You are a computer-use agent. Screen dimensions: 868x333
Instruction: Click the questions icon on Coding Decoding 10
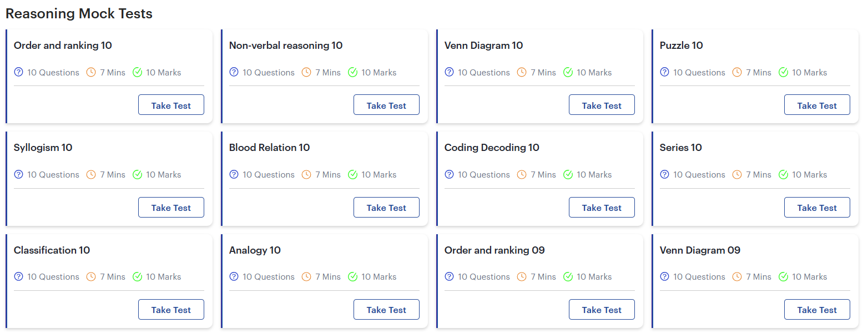tap(449, 174)
